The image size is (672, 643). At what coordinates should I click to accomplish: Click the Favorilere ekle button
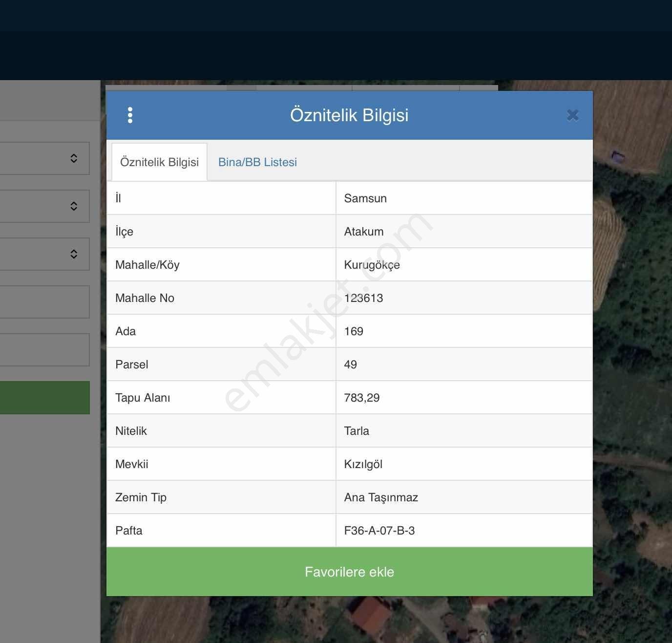pos(350,572)
